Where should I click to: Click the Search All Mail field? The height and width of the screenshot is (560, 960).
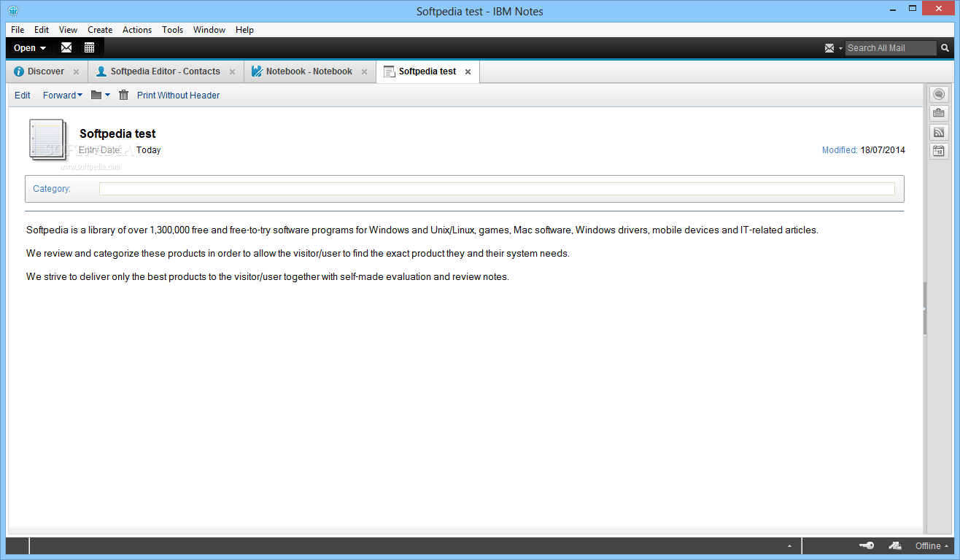coord(890,48)
